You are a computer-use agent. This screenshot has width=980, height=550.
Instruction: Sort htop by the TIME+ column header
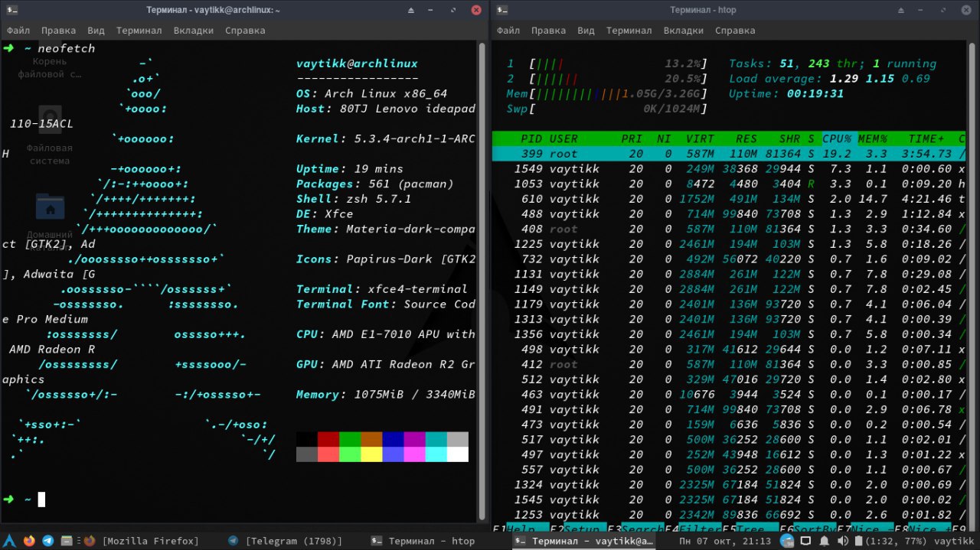pyautogui.click(x=926, y=138)
